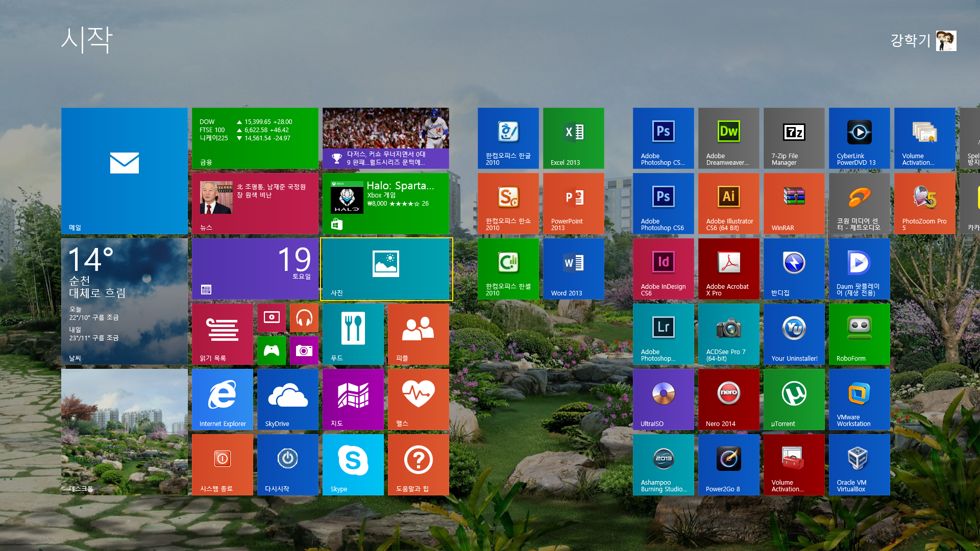Open the 메일 (Mail) tile
Screen dimensions: 980x551
pos(125,171)
